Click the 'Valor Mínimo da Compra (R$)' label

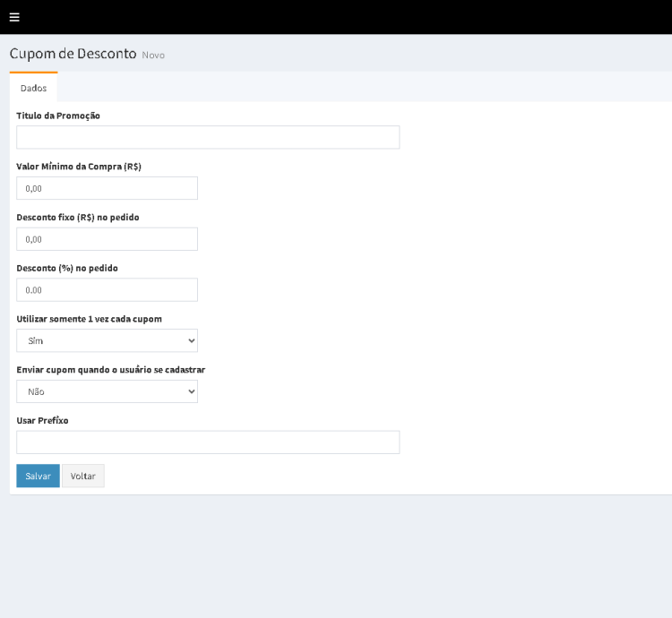point(79,166)
